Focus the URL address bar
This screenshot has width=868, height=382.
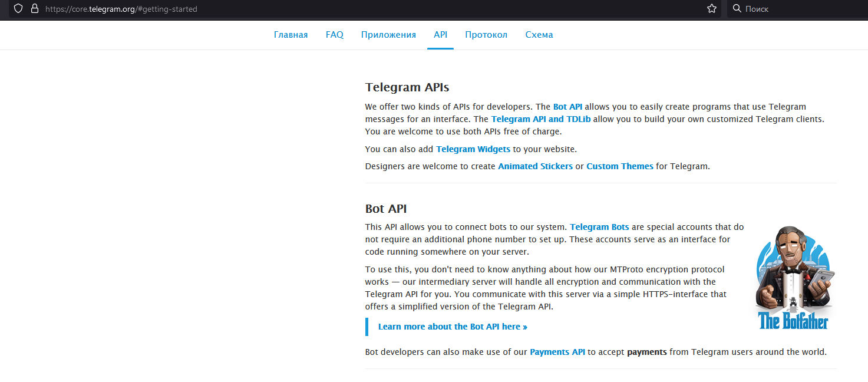coord(365,9)
